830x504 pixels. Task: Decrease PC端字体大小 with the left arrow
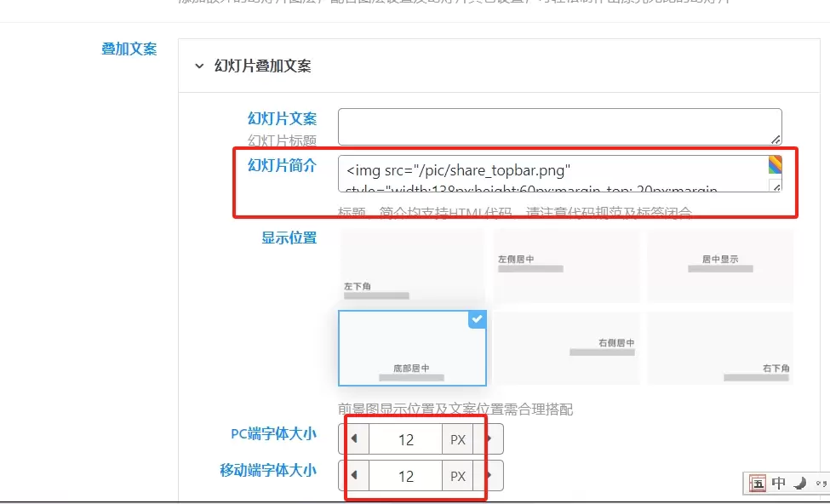pos(356,438)
